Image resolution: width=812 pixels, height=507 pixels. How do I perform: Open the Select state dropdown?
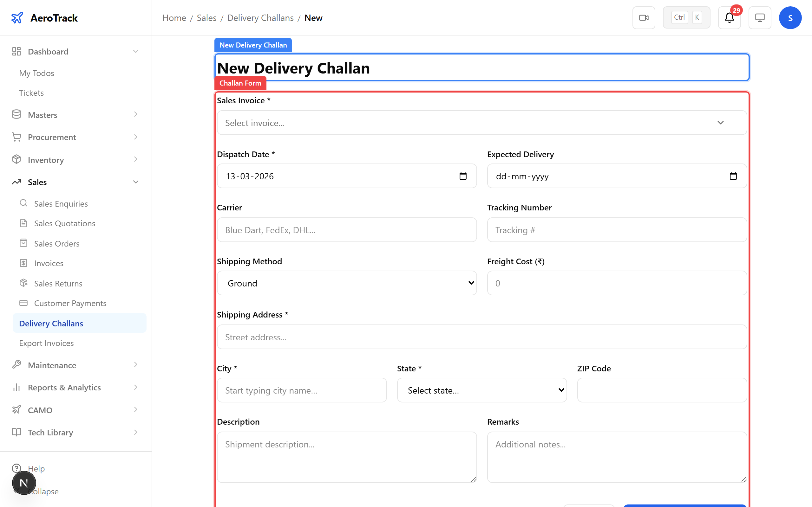481,390
